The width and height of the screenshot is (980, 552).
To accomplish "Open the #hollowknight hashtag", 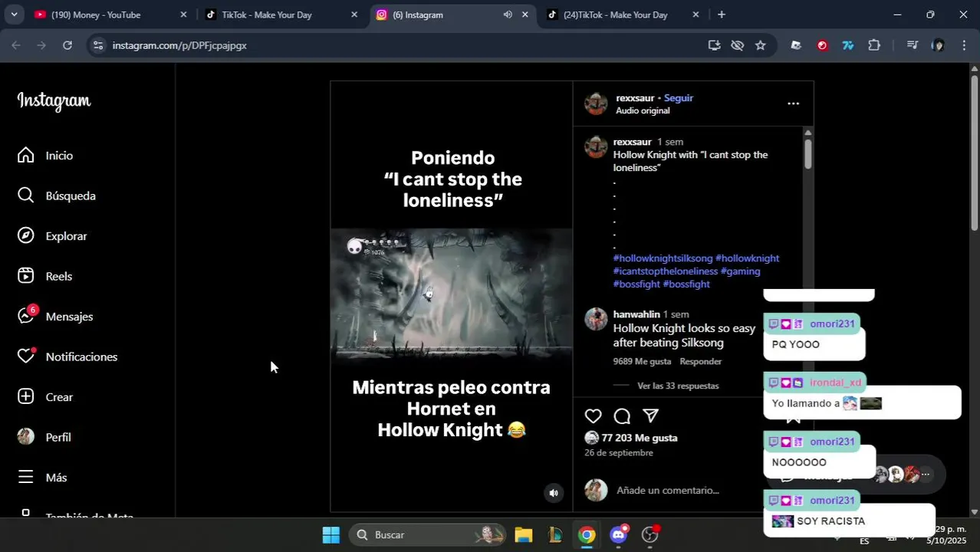I will pos(747,258).
